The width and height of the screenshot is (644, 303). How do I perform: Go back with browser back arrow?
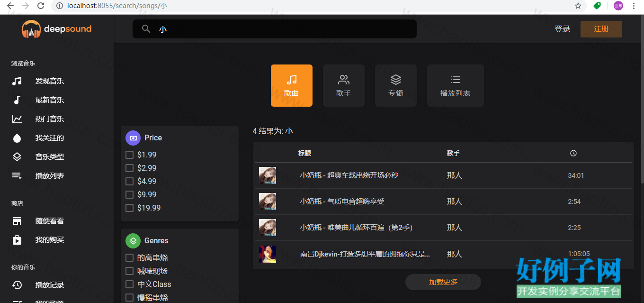[x=10, y=6]
